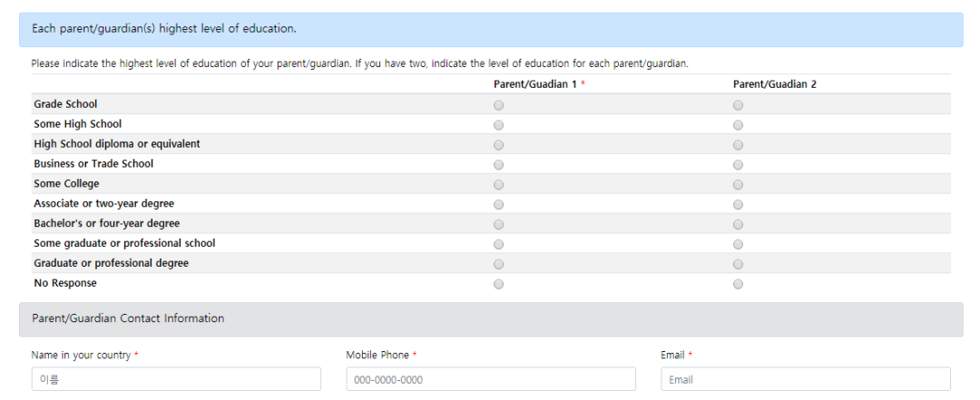Viewport: 980px width, 400px height.
Task: Pick Some College for Parent/Guadian 2
Action: pyautogui.click(x=738, y=185)
